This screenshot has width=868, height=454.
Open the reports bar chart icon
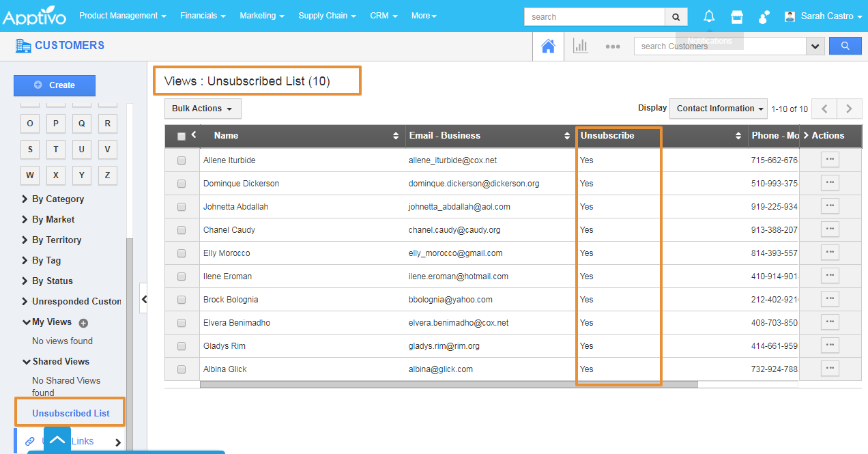click(581, 46)
